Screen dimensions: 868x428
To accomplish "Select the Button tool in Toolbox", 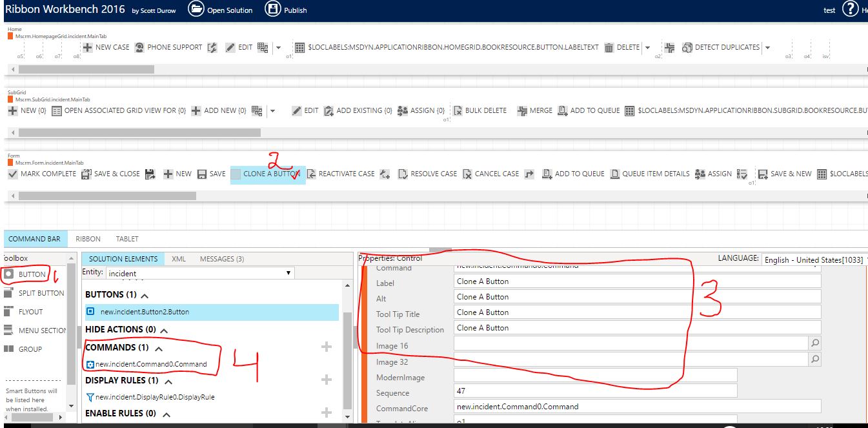I will click(x=26, y=274).
